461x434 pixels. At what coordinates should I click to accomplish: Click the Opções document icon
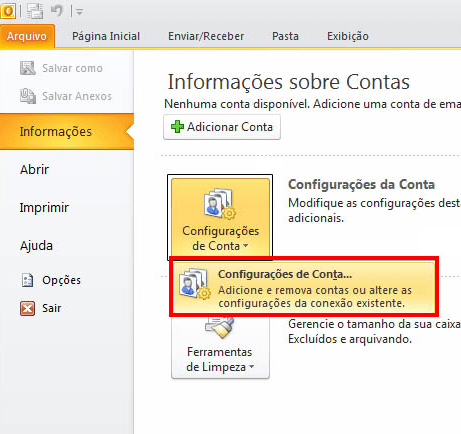tap(27, 280)
